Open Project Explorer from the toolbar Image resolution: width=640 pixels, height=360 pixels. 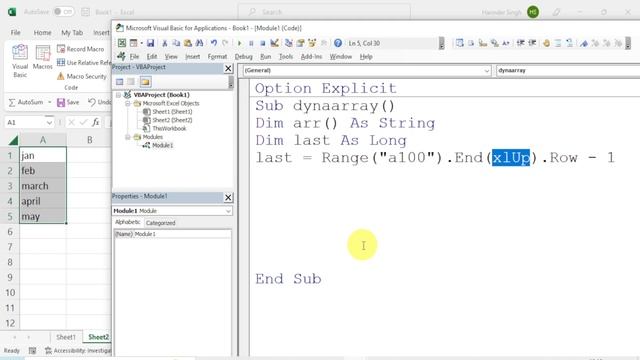pos(289,43)
